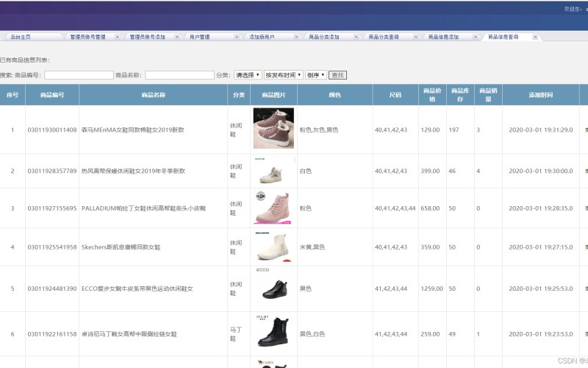Click product number 03011925541958

coord(52,247)
